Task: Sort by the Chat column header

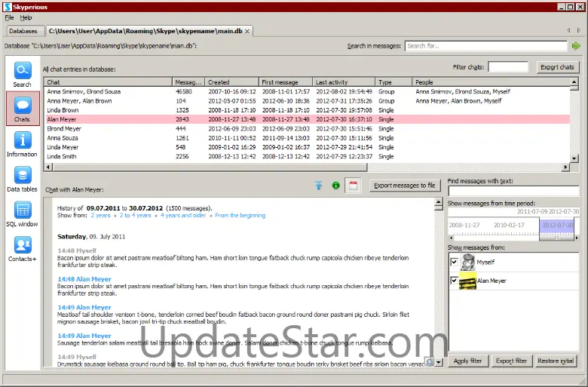Action: tap(108, 82)
